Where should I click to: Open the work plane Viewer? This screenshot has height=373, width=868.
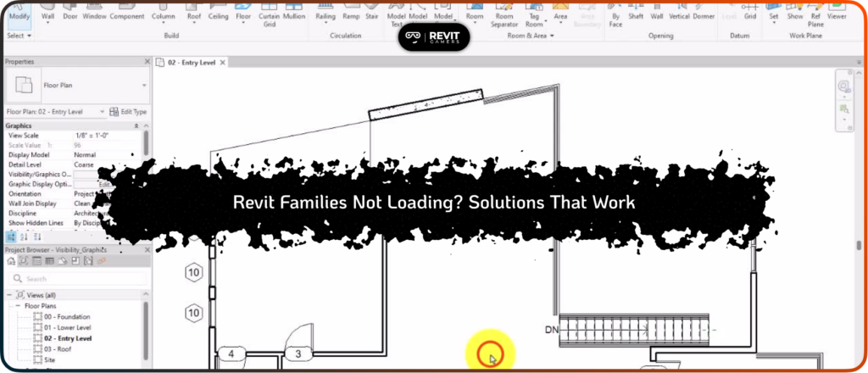837,12
